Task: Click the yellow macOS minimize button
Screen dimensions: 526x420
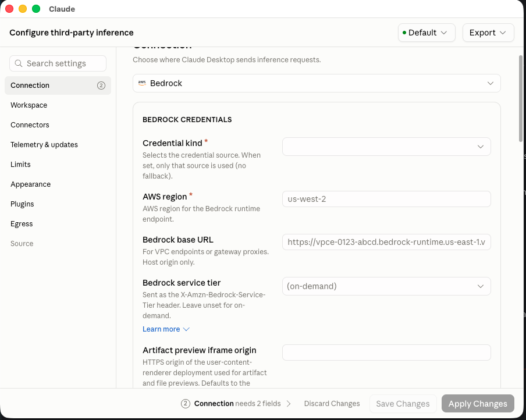Action: tap(23, 9)
